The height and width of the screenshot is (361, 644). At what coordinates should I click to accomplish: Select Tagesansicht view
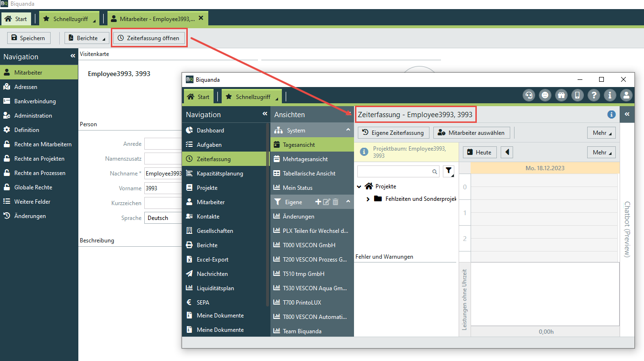click(312, 145)
